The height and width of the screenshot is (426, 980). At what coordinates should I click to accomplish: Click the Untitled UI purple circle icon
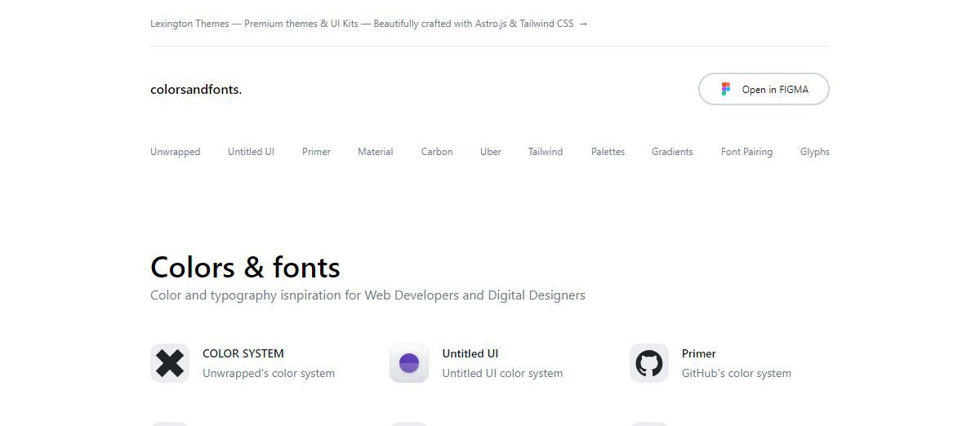coord(409,363)
